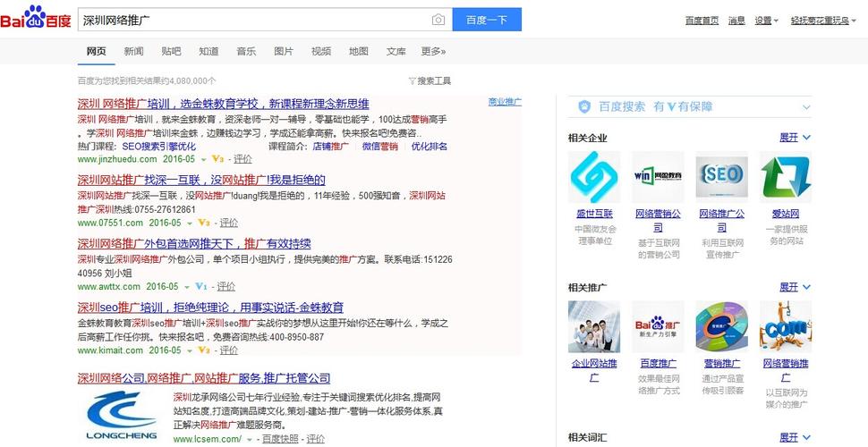Open result 深圳网络推广外包首选网推天下
Image resolution: width=868 pixels, height=447 pixels.
[194, 243]
